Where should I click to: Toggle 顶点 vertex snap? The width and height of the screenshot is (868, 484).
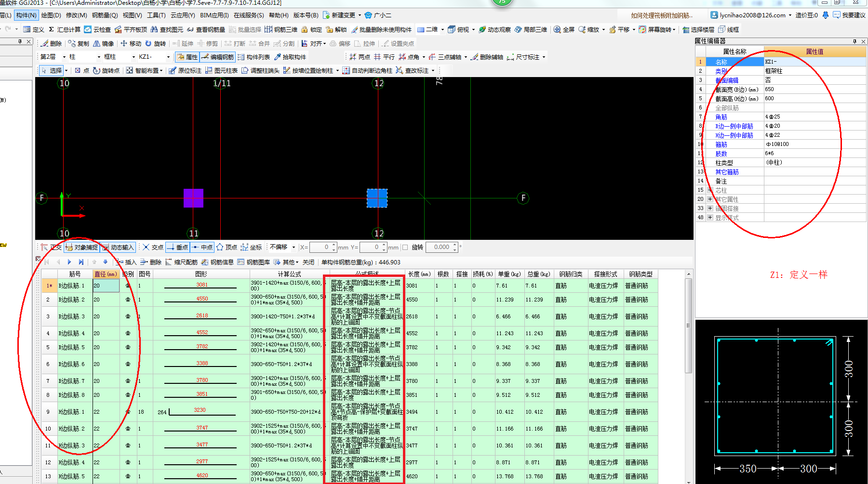click(x=227, y=247)
